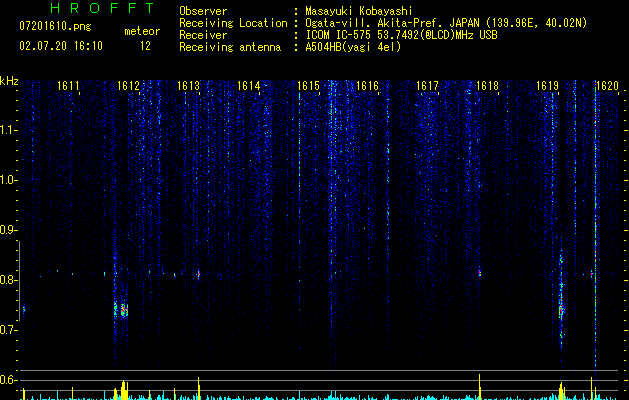Click the meteor burst just after 1619
This screenshot has width=629, height=400.
(x=562, y=310)
